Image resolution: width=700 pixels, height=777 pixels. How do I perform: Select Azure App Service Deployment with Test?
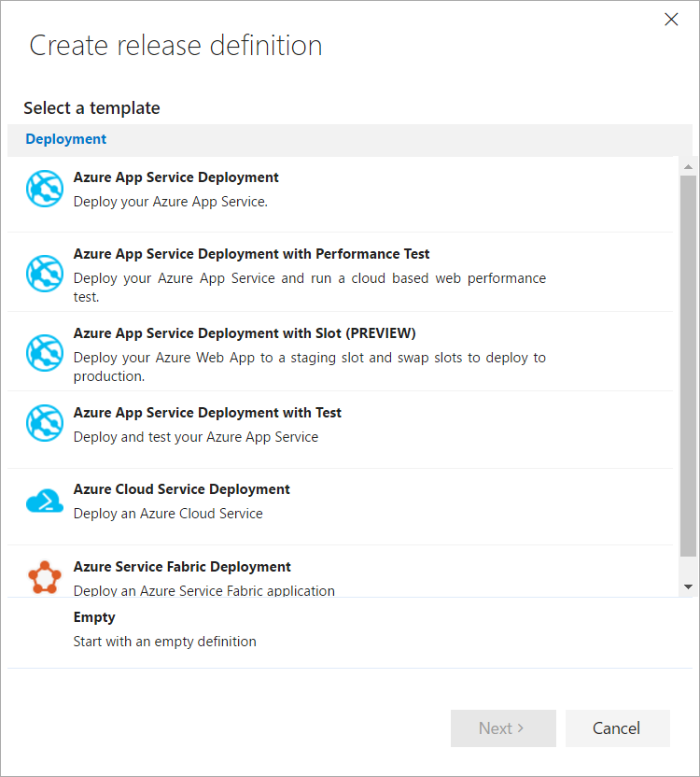click(x=207, y=413)
